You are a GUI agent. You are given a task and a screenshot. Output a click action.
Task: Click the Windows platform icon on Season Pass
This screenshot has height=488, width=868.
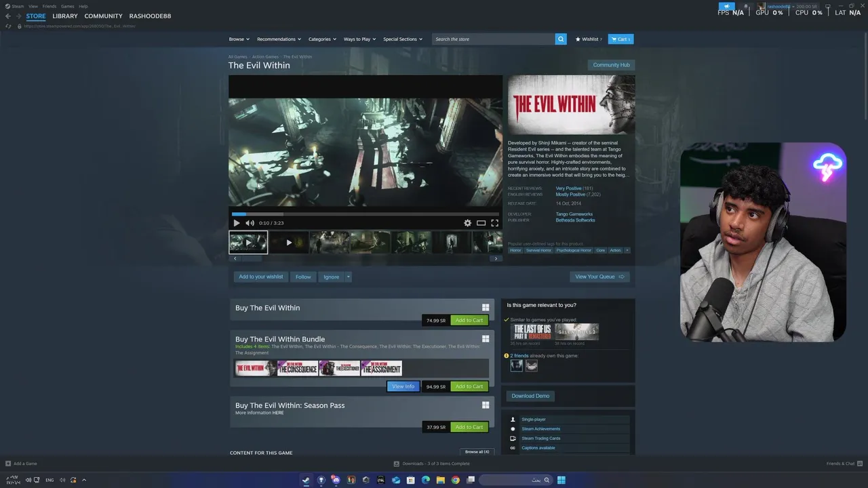click(x=486, y=405)
